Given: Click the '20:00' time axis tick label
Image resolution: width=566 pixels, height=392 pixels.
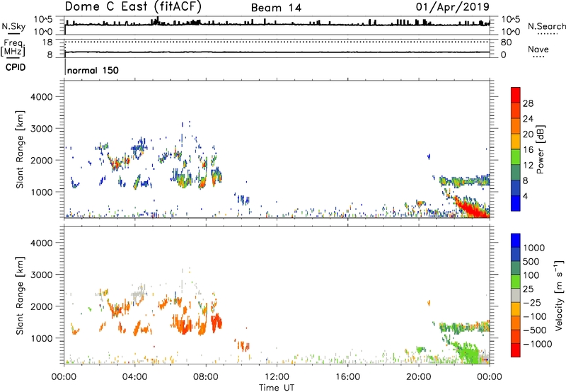Looking at the screenshot, I should coord(419,377).
